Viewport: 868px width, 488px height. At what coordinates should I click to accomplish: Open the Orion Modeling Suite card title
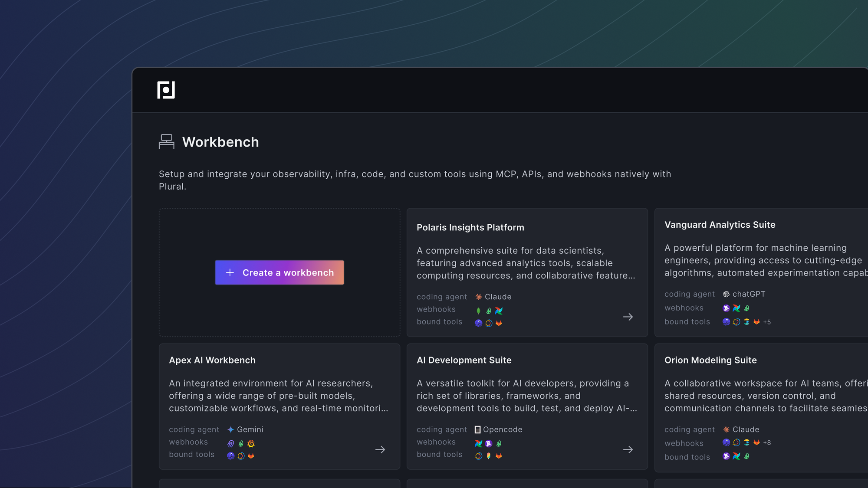[710, 360]
